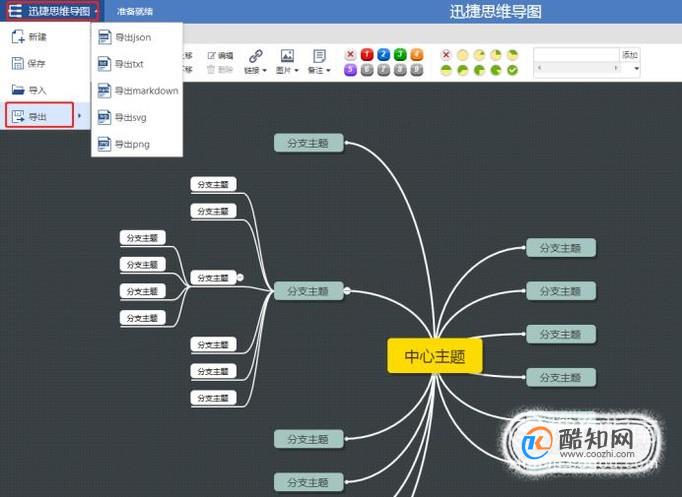Open the tag panel dropdown arrow below 添加
682x497 pixels.
coord(636,69)
